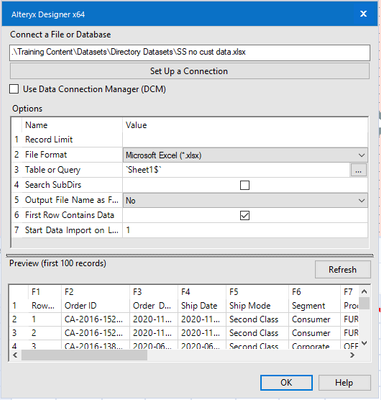
Task: Click the 'File Format' option name
Action: [46, 155]
